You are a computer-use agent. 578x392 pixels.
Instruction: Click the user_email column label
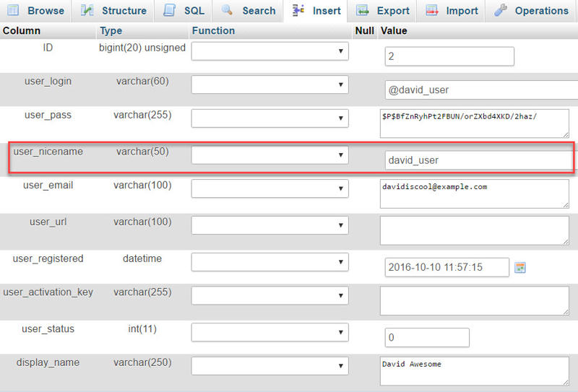coord(48,186)
